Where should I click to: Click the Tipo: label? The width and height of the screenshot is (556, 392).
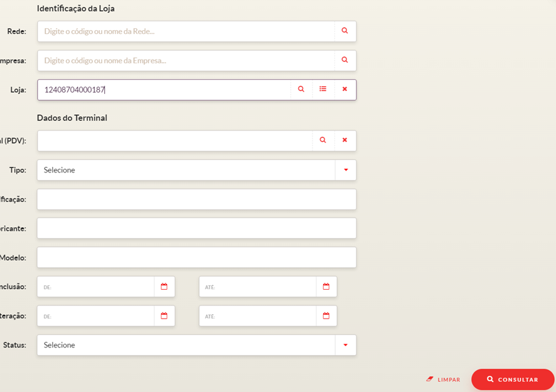click(18, 170)
